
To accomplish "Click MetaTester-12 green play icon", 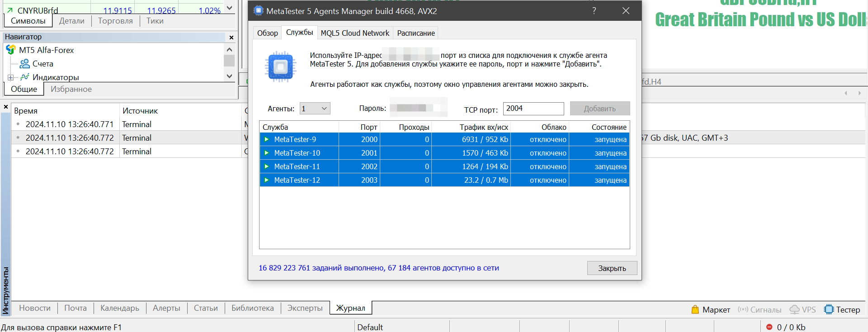I will 267,180.
